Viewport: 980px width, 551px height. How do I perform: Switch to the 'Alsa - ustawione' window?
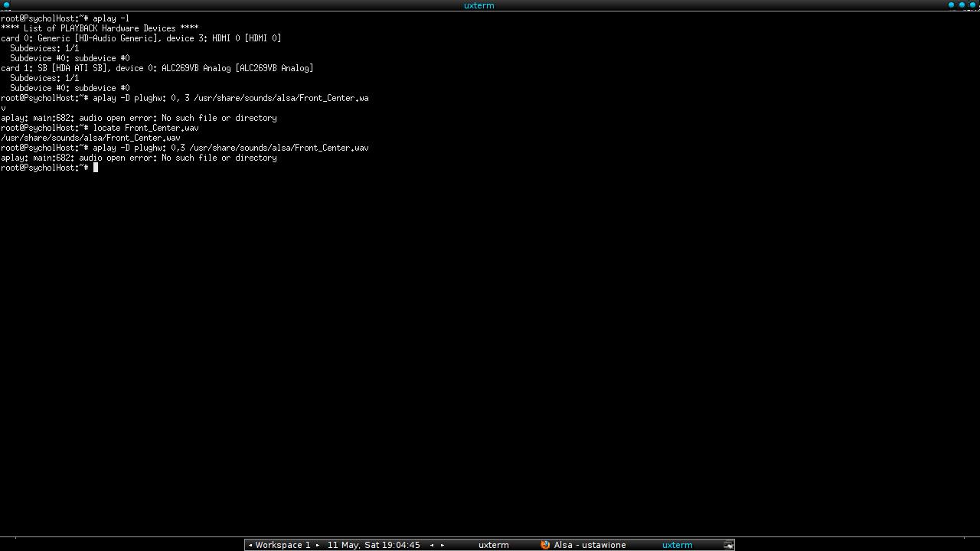click(590, 545)
